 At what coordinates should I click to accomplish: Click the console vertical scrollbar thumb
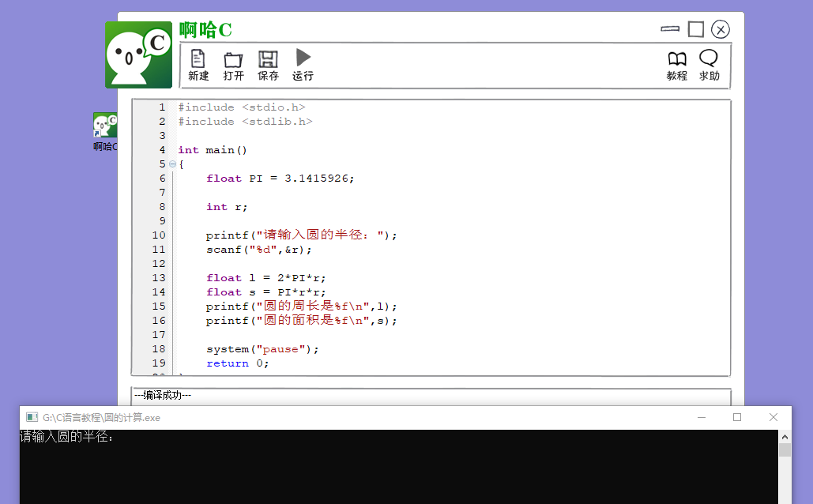pos(785,449)
